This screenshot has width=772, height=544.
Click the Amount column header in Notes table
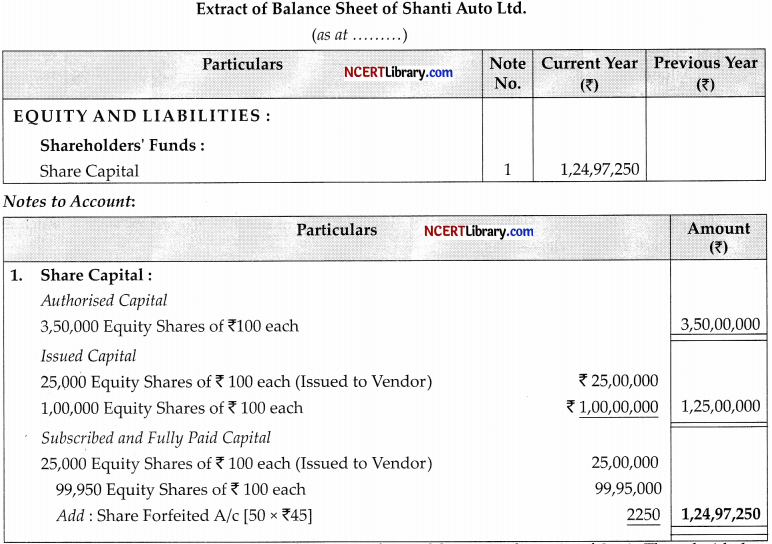pos(718,237)
